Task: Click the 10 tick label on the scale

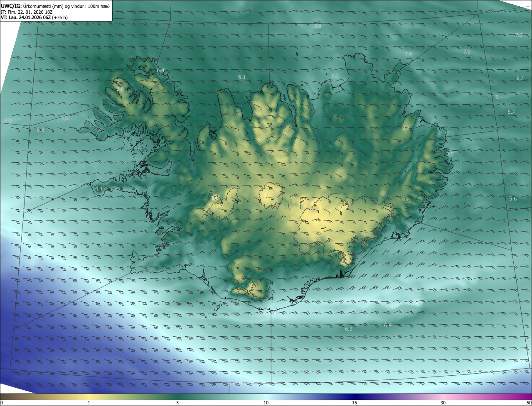Action: 266,403
